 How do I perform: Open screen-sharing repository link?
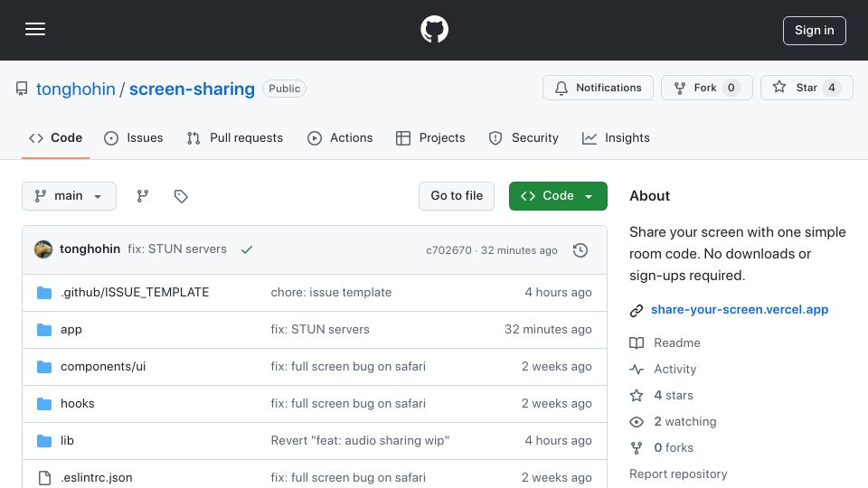tap(192, 89)
